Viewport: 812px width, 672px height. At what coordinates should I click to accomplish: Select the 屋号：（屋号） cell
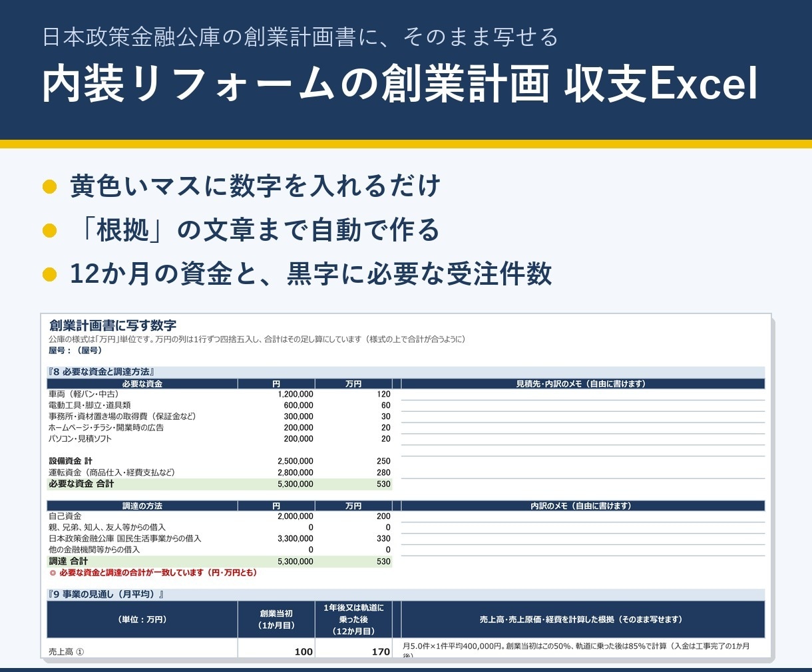pos(75,350)
